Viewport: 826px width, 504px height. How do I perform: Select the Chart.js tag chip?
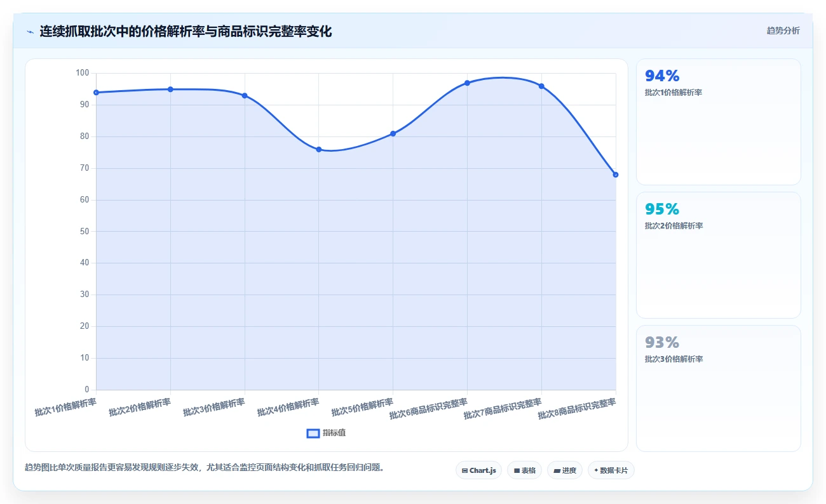[x=479, y=470]
